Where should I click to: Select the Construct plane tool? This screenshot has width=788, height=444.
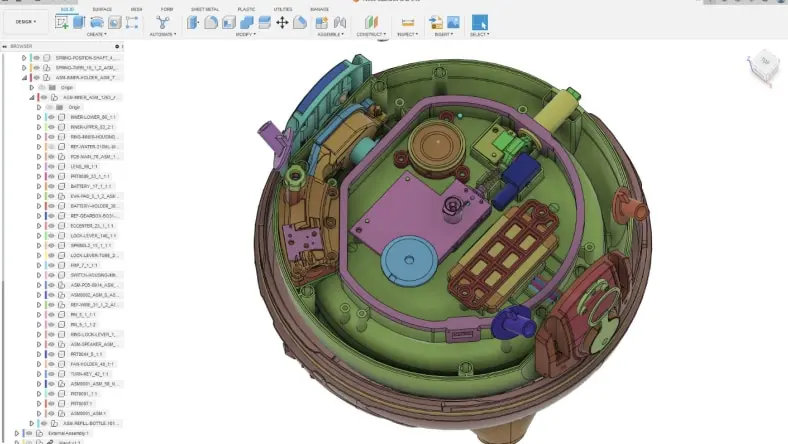point(371,22)
